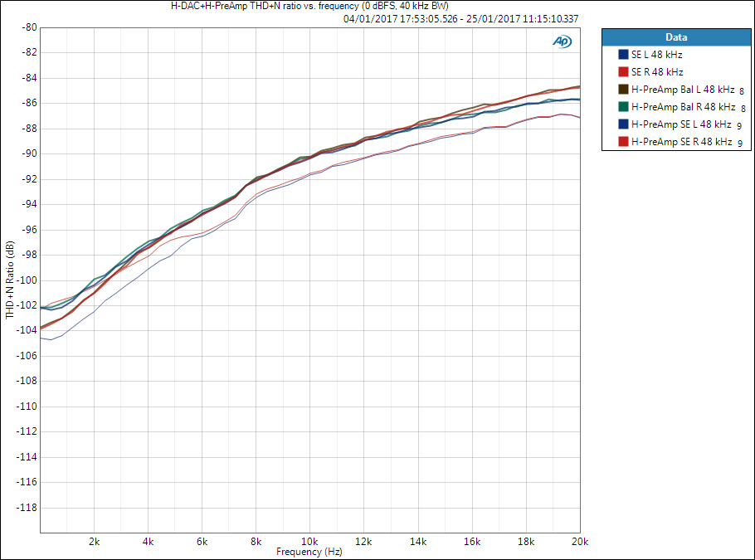Click the "20k" frequency axis label
755x560 pixels.
coord(580,542)
